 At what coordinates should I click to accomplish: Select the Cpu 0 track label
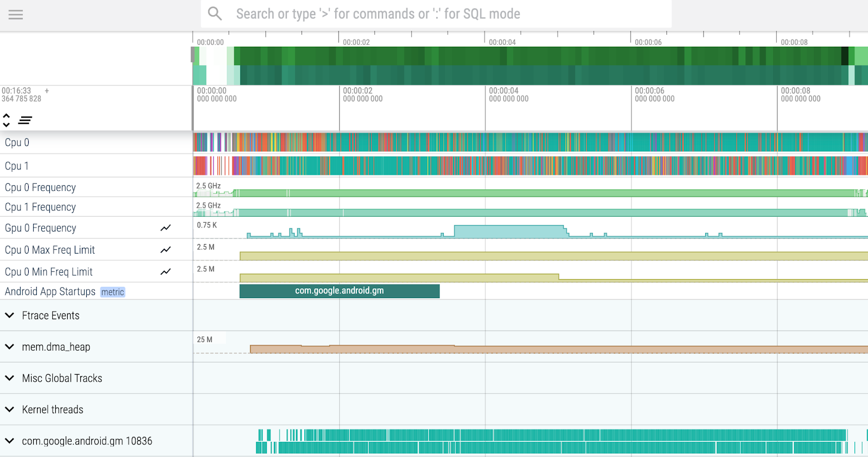point(17,143)
